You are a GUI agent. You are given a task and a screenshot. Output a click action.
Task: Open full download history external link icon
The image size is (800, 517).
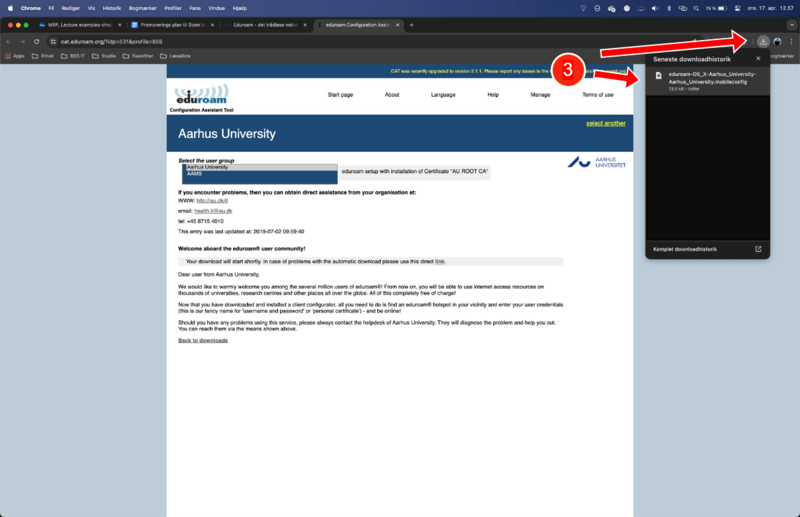pyautogui.click(x=758, y=248)
